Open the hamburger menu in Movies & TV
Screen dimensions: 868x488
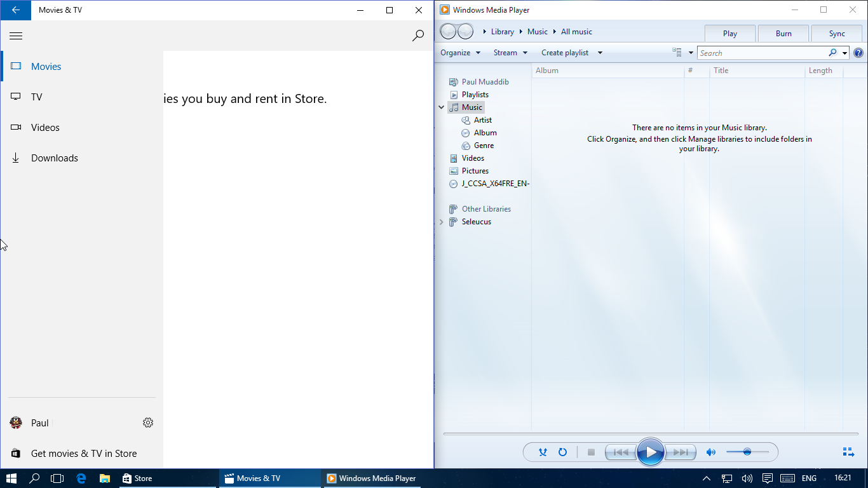point(16,36)
